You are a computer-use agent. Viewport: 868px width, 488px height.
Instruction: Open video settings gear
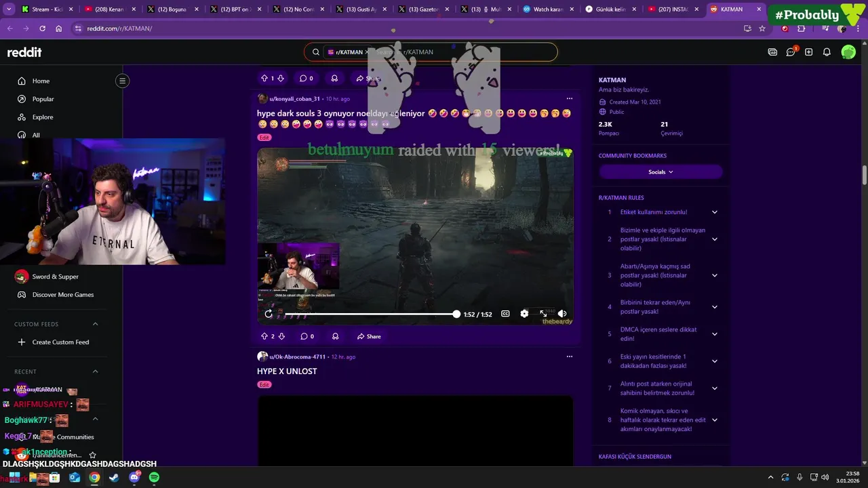tap(524, 314)
